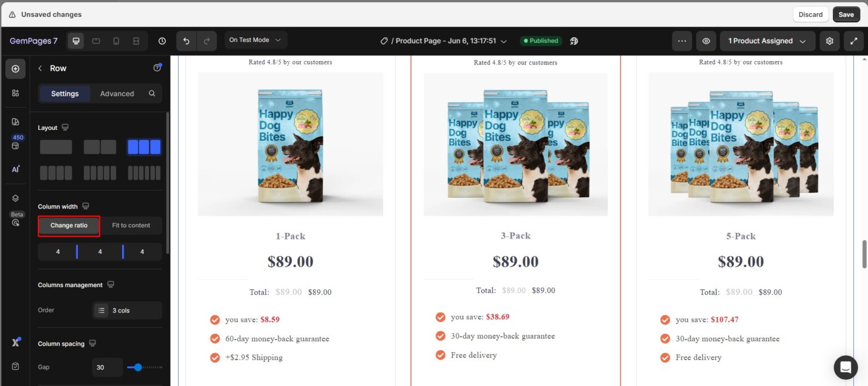This screenshot has height=386, width=868.
Task: Select the Fit to content option
Action: point(131,225)
